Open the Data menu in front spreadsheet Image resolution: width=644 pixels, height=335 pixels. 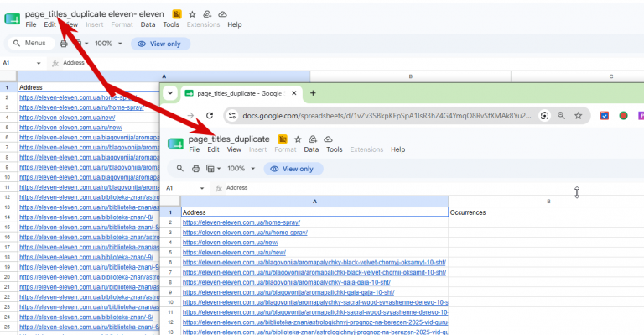(x=311, y=149)
